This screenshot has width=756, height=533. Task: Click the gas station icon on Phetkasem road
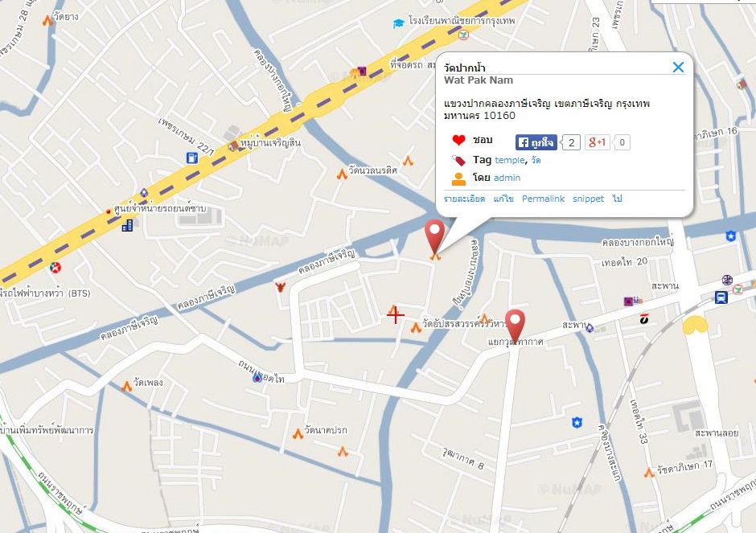192,158
